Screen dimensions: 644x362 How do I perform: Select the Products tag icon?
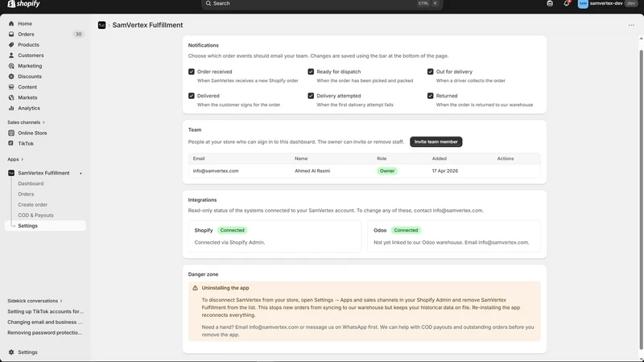(11, 45)
